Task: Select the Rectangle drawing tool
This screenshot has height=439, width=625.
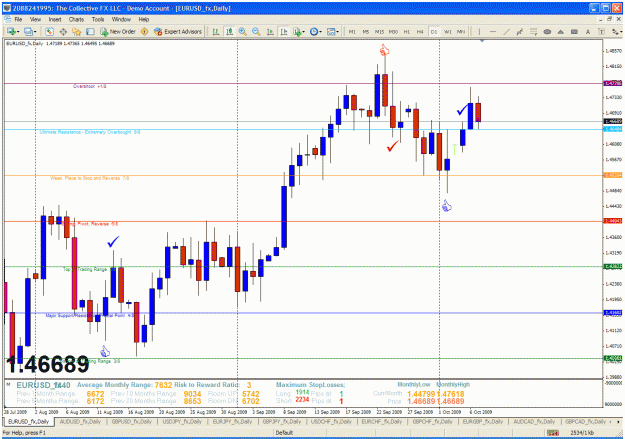Action: pyautogui.click(x=574, y=31)
